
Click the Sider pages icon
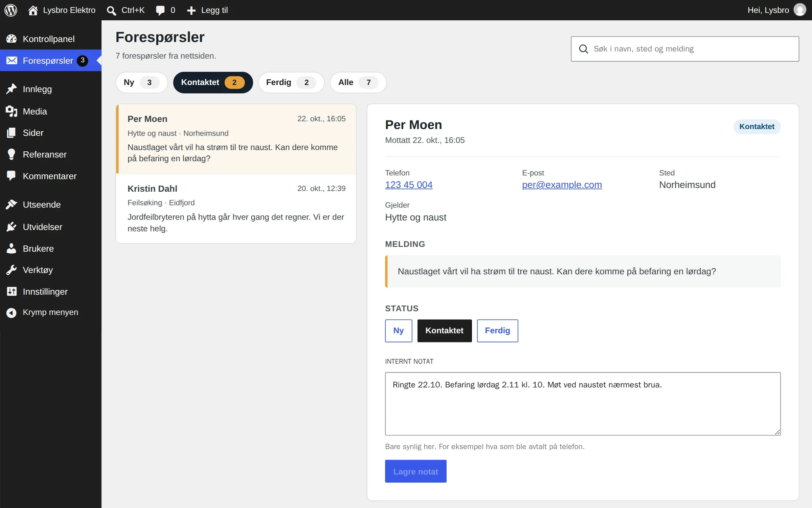(12, 133)
